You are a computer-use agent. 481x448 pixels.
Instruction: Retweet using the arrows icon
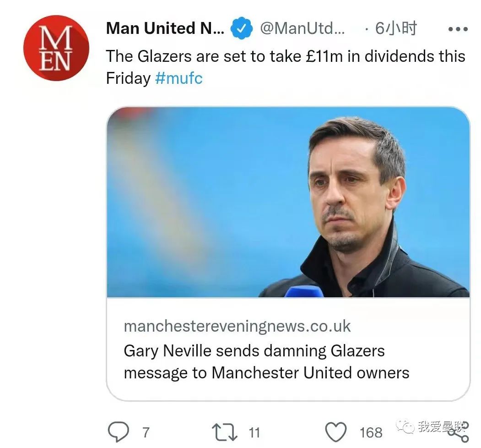click(224, 432)
